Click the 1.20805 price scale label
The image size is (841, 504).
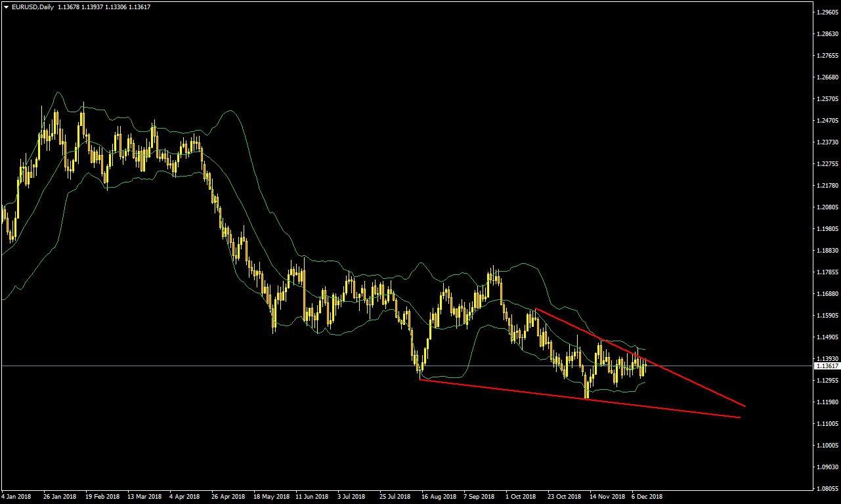coord(827,207)
